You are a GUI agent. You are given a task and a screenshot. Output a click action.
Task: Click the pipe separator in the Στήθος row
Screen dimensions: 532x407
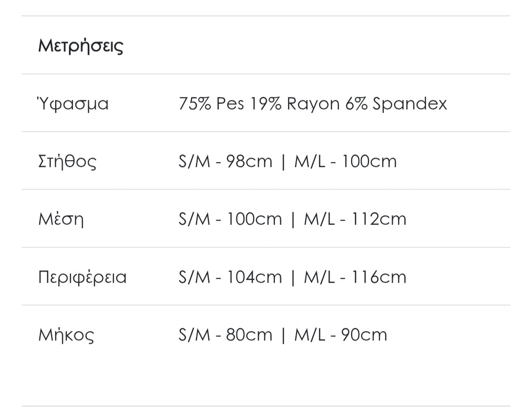283,161
